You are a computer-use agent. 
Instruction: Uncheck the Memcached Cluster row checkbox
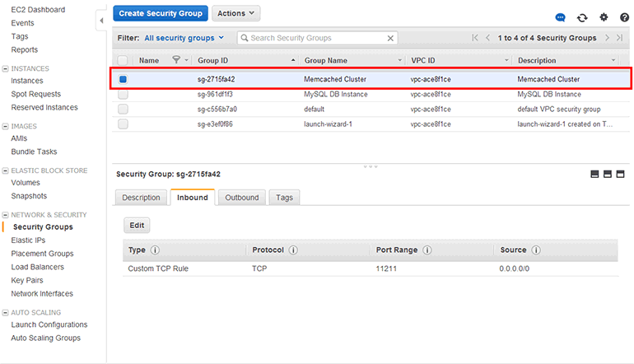[123, 79]
